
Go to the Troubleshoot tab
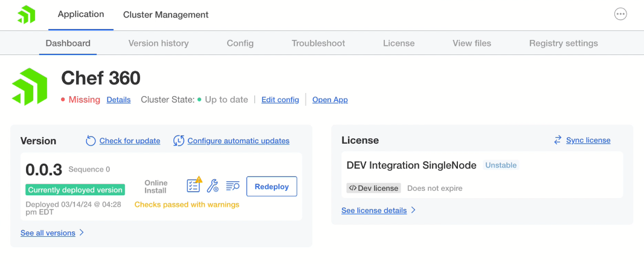(x=318, y=43)
